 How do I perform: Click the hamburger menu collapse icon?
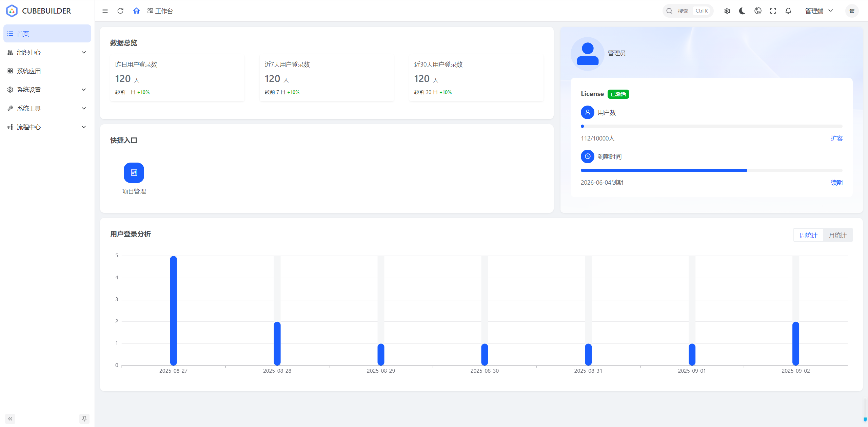tap(105, 11)
